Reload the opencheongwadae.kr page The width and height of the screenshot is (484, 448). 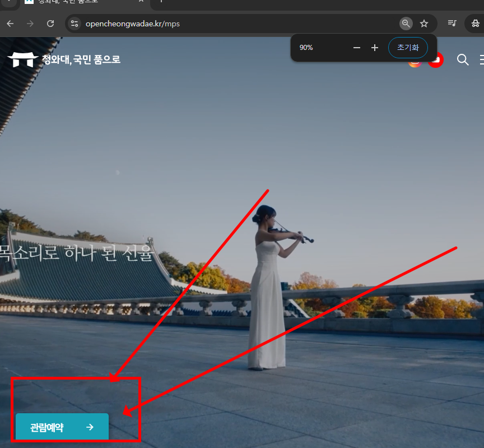coord(50,24)
